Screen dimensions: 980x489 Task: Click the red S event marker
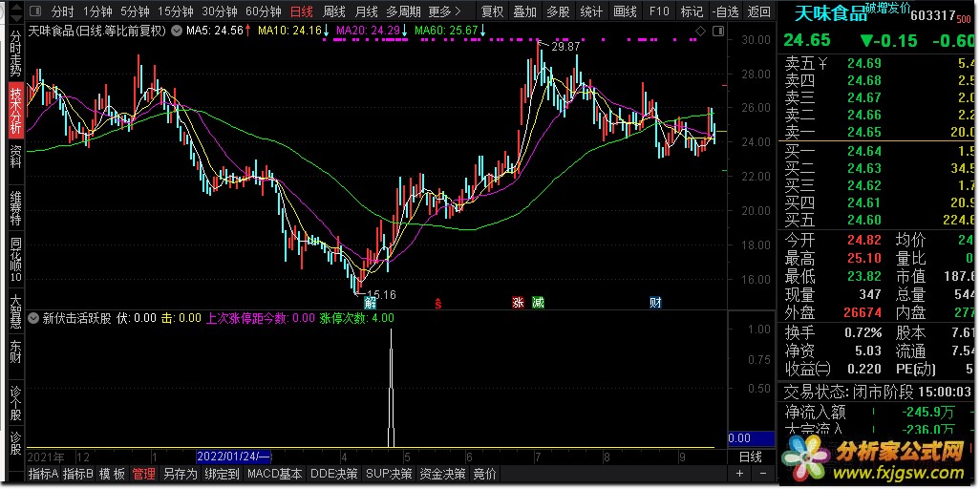438,304
